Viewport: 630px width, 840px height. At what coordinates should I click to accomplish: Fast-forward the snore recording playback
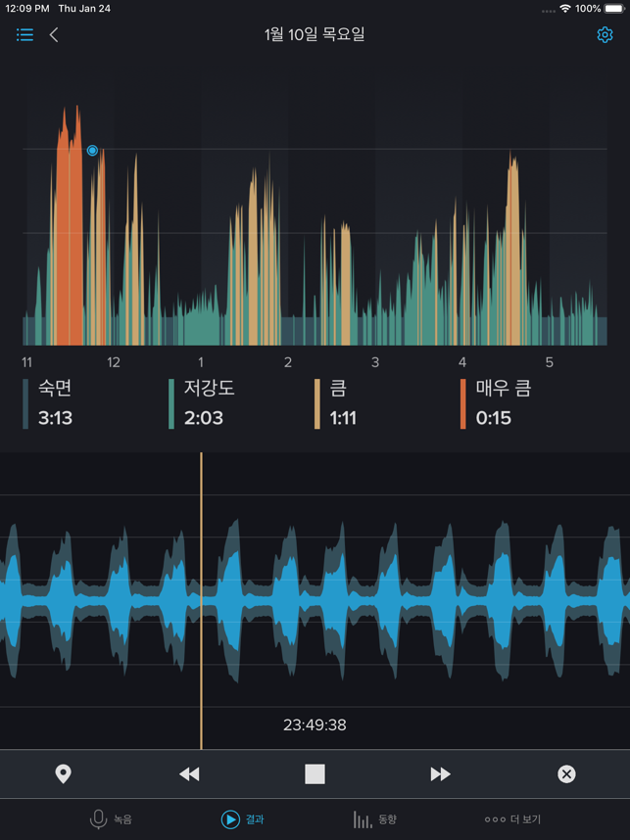440,774
